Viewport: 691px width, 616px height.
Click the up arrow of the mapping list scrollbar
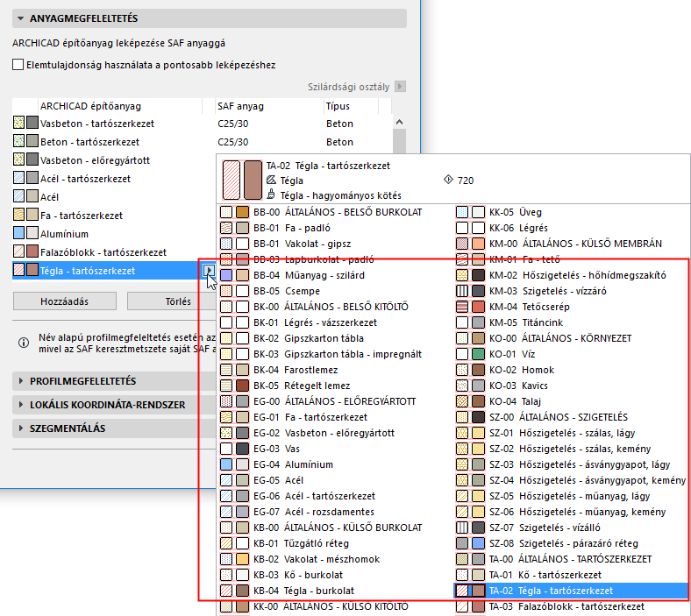point(399,122)
